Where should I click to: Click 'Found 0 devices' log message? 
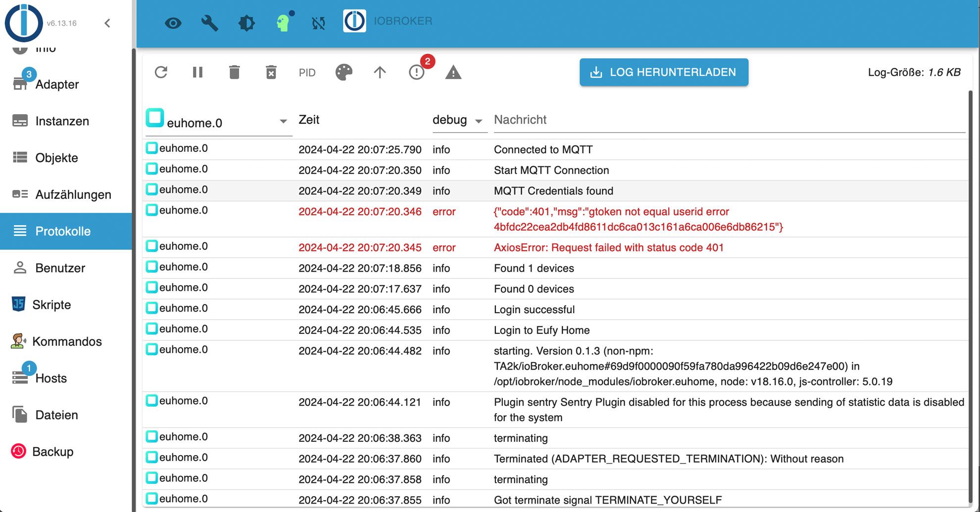(534, 289)
